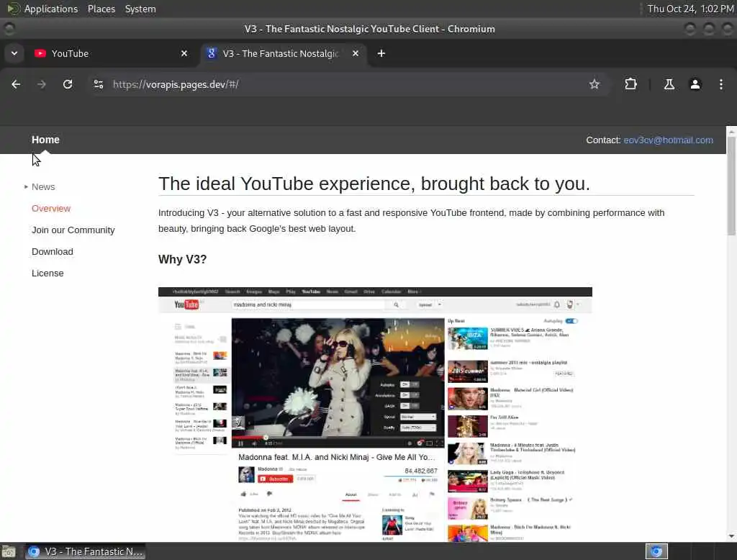Open Chrome Labs flask icon
The width and height of the screenshot is (737, 560).
pyautogui.click(x=669, y=84)
